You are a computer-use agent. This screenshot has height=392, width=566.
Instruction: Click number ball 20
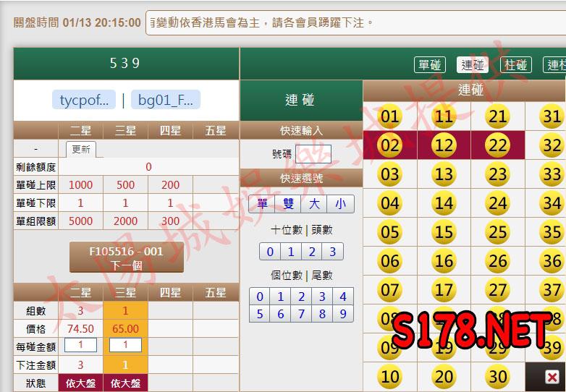coord(444,377)
